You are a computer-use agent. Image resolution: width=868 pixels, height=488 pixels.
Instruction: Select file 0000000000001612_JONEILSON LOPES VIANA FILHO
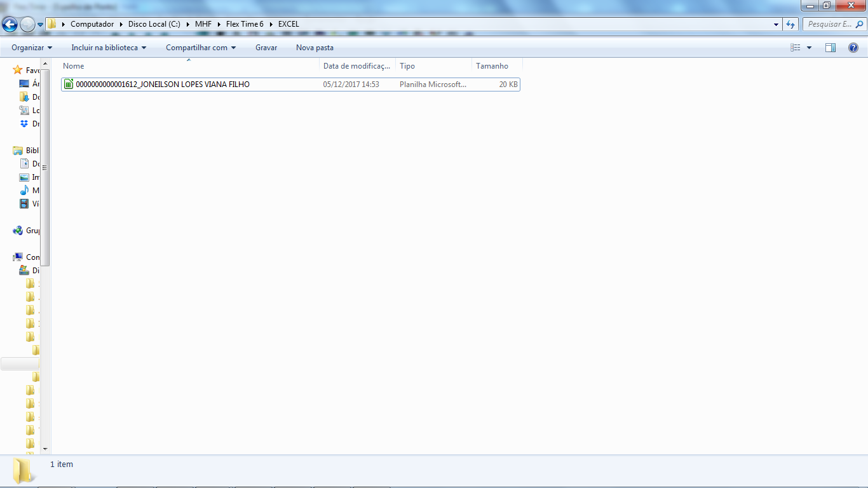coord(163,85)
